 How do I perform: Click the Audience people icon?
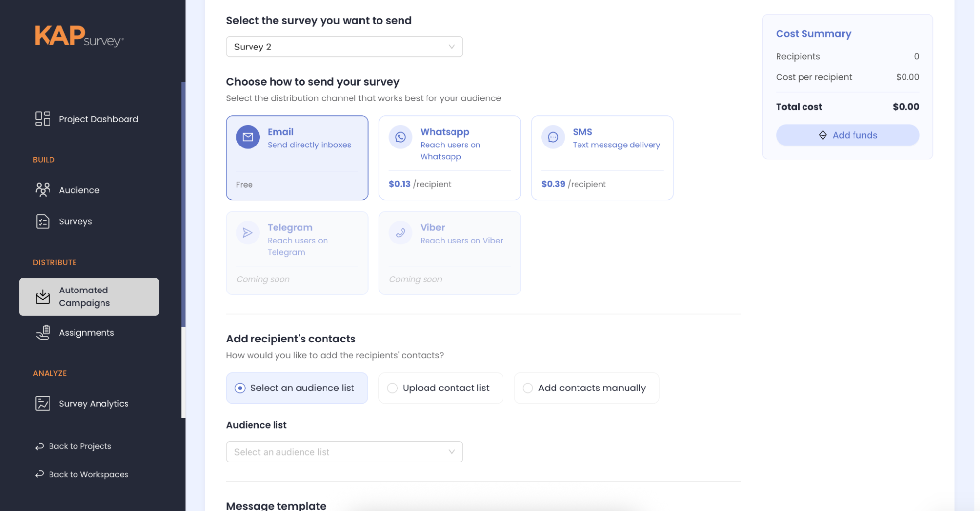pos(43,190)
